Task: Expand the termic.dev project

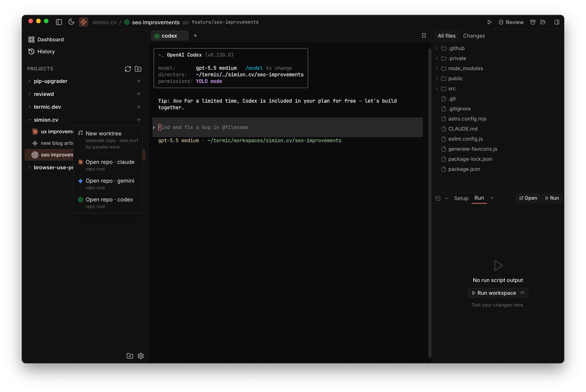Action: (x=30, y=107)
